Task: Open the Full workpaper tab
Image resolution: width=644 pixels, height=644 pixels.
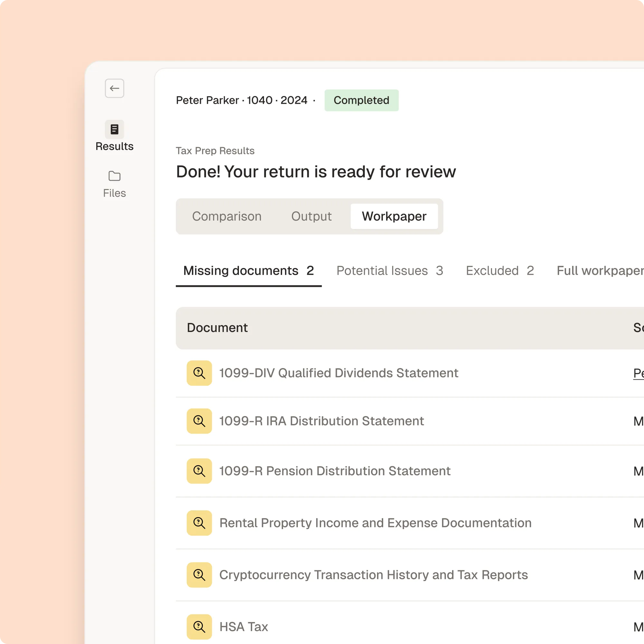Action: [x=599, y=271]
